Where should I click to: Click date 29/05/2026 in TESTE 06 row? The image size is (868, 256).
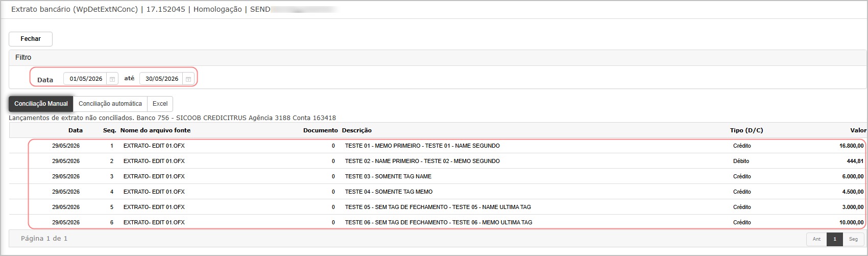pos(66,222)
